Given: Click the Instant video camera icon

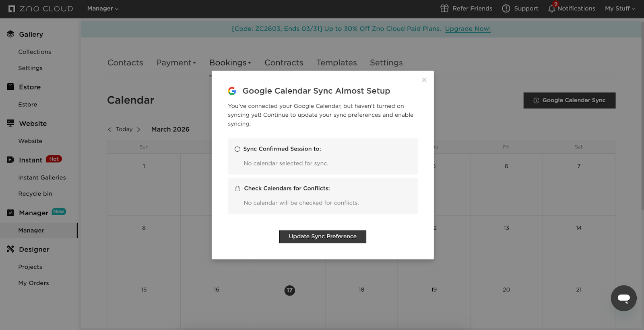Looking at the screenshot, I should tap(10, 160).
